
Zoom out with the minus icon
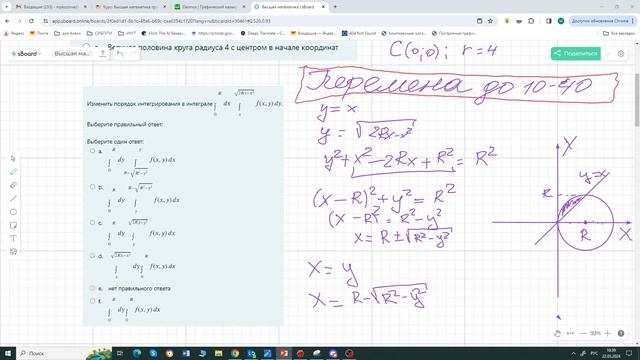coord(583,333)
